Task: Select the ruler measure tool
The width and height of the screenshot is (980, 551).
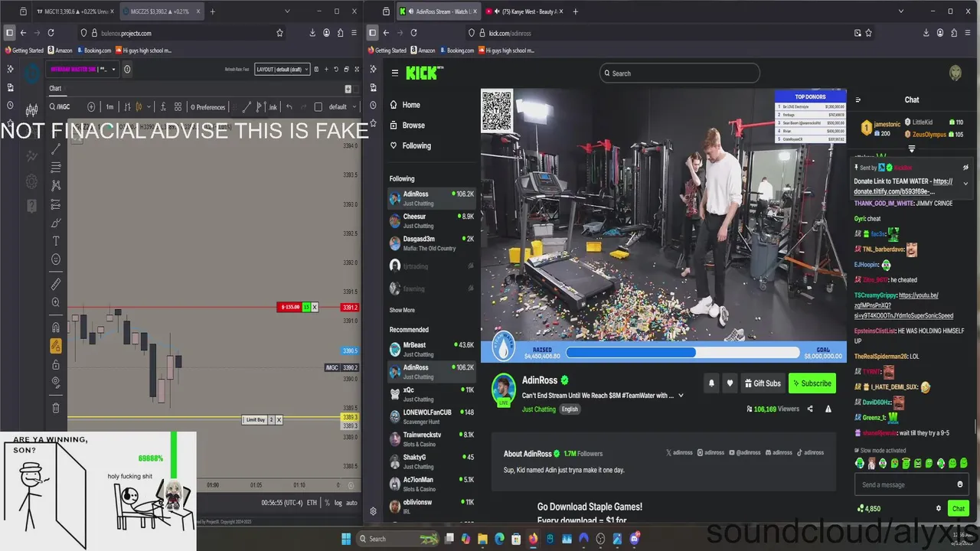Action: pyautogui.click(x=56, y=284)
